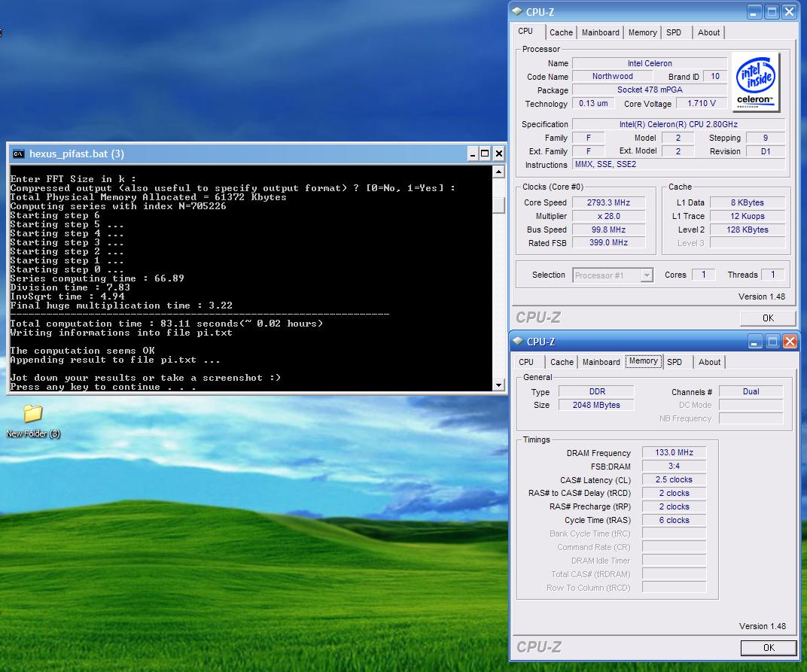Click the DRAM Frequency value 133.0 MHz
The width and height of the screenshot is (807, 672).
pos(674,453)
